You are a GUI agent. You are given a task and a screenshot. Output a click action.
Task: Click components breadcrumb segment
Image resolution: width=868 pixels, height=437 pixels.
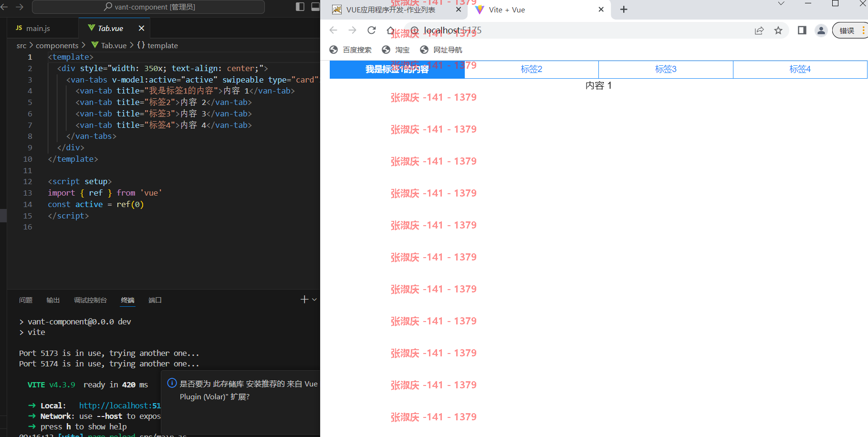pyautogui.click(x=57, y=45)
